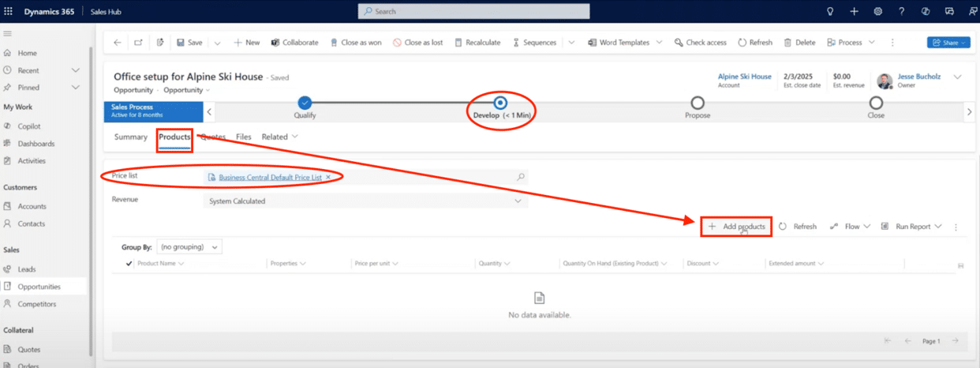Click the lightbulb icon in top bar

pos(830,12)
